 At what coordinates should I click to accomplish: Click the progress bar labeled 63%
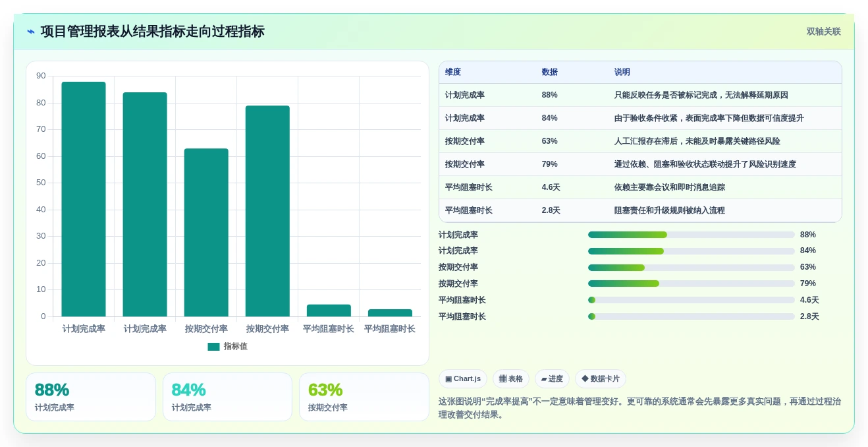[x=692, y=268]
